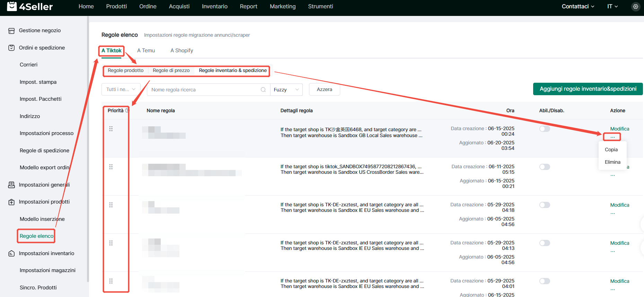Click Modifica for rule created 05-29-2025 04:18
Viewport: 644px width, 297px height.
point(619,205)
